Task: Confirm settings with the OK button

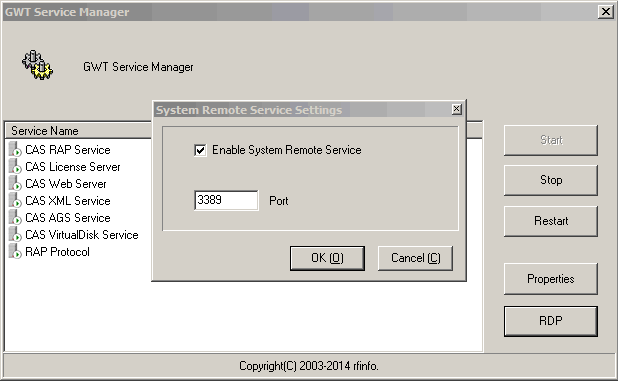Action: (x=327, y=258)
